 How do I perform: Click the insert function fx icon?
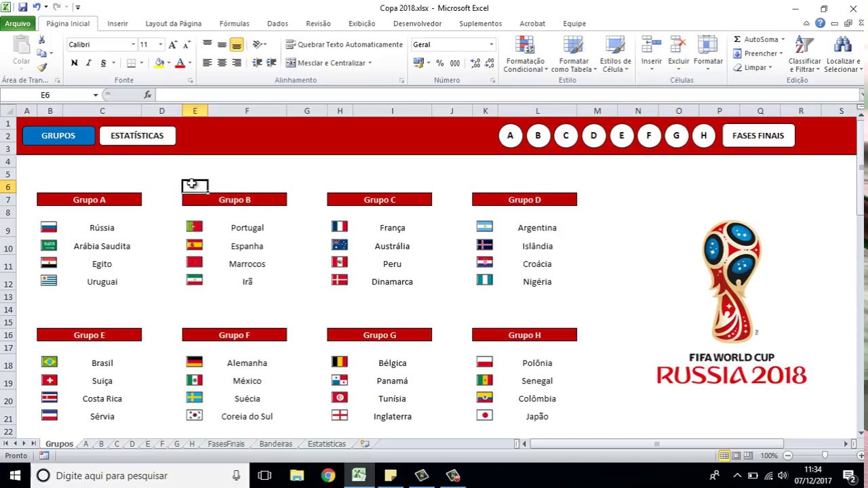(148, 95)
